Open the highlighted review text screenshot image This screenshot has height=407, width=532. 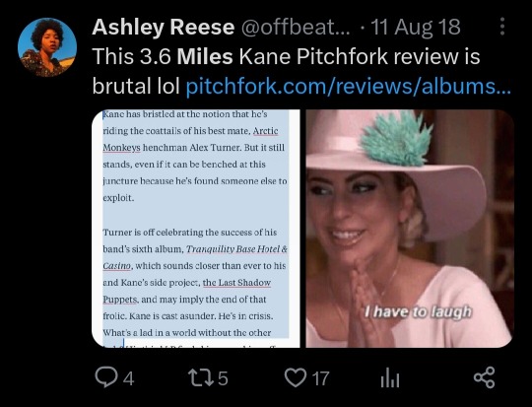pos(196,229)
